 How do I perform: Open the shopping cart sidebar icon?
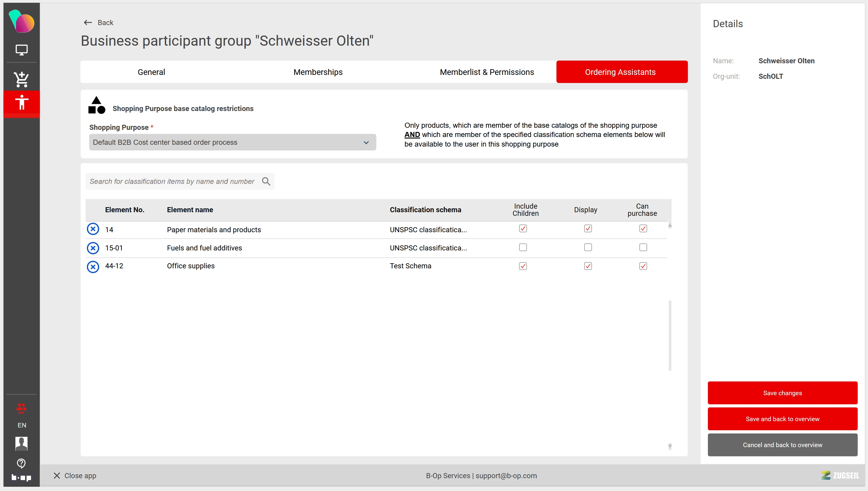tap(22, 80)
